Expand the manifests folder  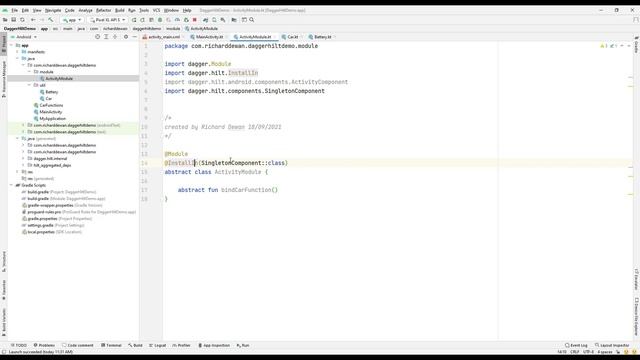coord(18,52)
